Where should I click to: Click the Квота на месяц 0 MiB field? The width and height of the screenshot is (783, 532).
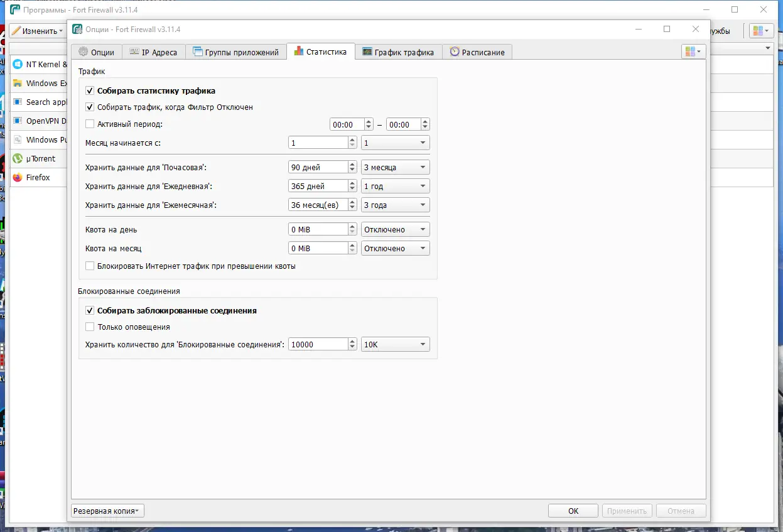318,249
